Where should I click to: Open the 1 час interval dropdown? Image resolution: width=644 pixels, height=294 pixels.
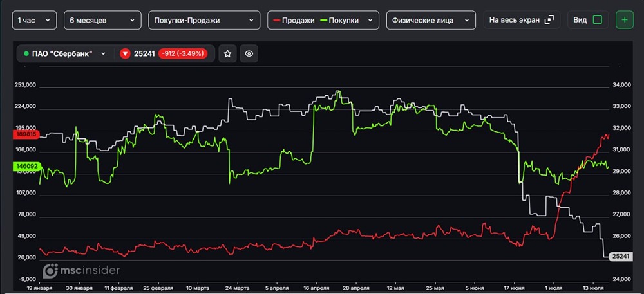[x=35, y=20]
